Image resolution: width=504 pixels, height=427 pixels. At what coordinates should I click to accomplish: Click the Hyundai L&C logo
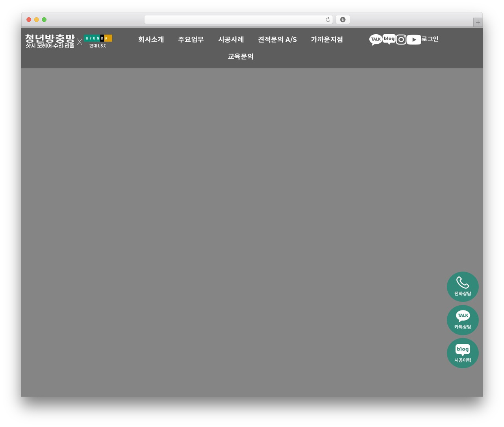pyautogui.click(x=98, y=41)
